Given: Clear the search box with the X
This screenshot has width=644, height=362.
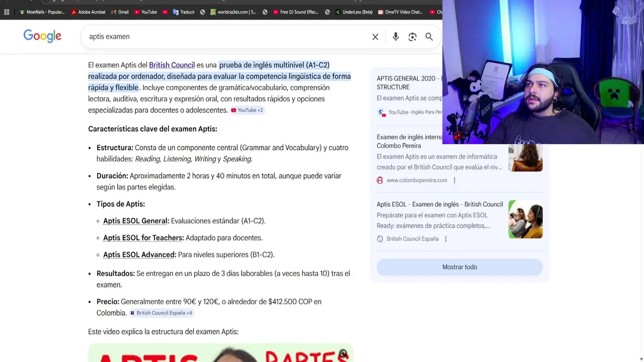Looking at the screenshot, I should (x=375, y=37).
